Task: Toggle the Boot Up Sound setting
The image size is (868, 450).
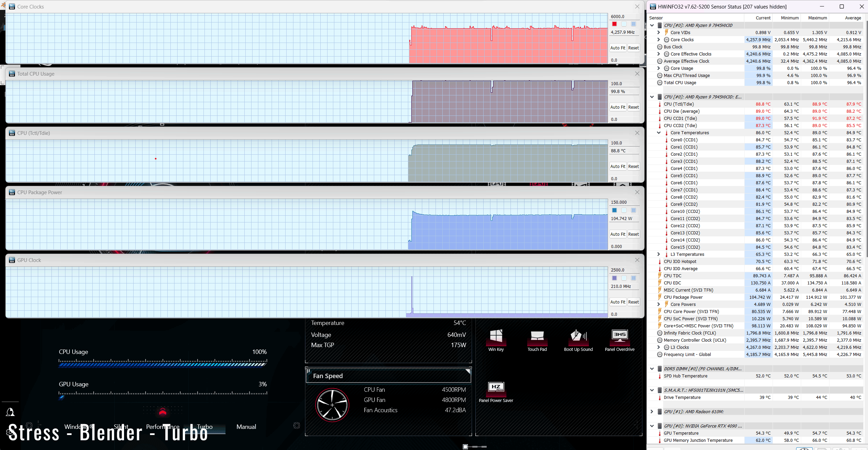Action: 578,340
